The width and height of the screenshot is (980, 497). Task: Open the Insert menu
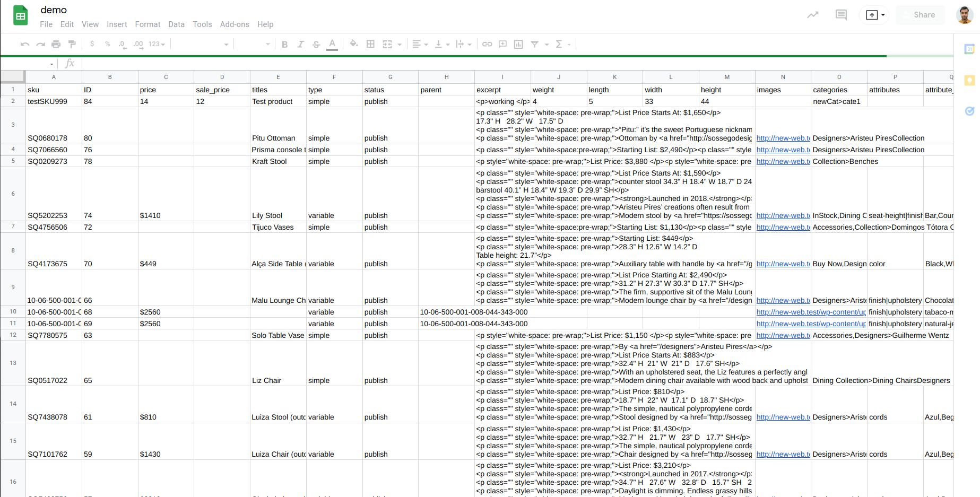[117, 24]
